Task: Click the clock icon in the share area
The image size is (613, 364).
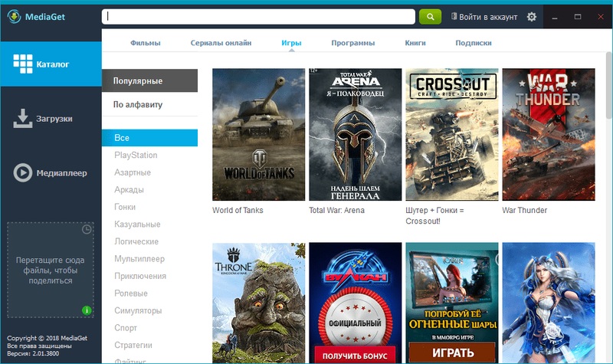Action: [x=87, y=229]
